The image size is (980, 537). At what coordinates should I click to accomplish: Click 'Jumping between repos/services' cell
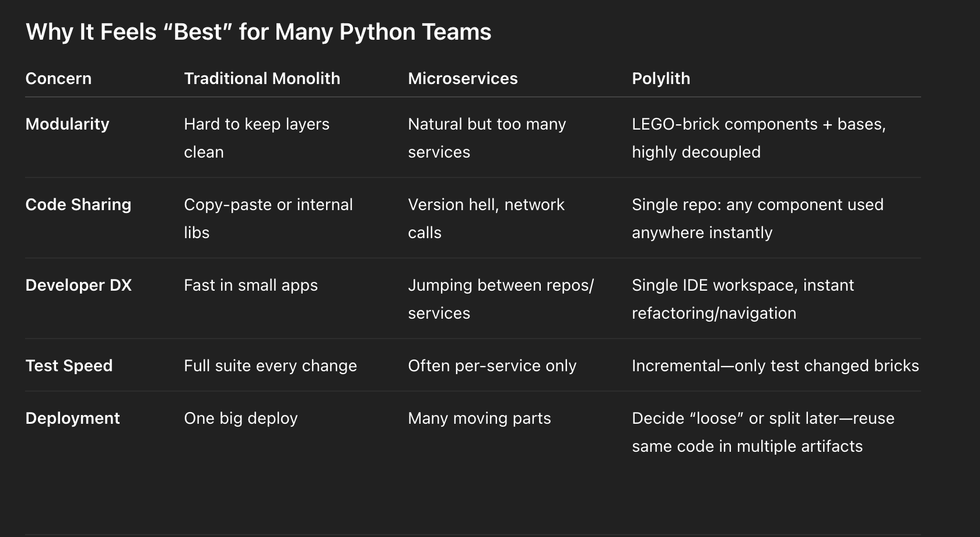pos(501,299)
